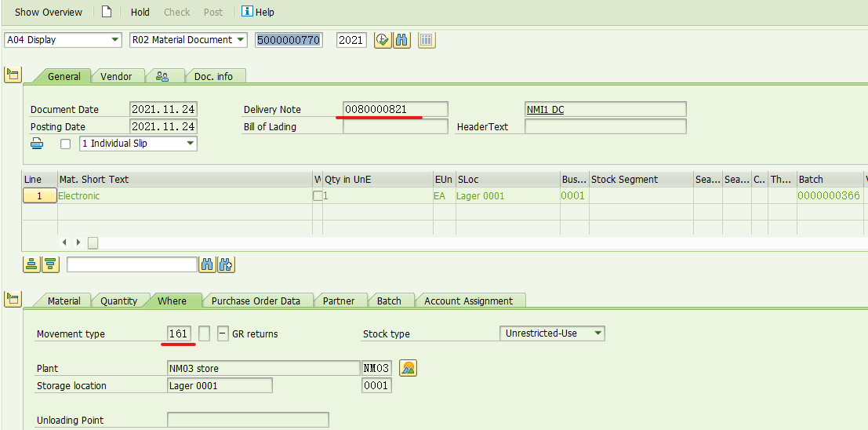Click the plant stock overview icon beside NM03
Image resolution: width=868 pixels, height=430 pixels.
[408, 368]
